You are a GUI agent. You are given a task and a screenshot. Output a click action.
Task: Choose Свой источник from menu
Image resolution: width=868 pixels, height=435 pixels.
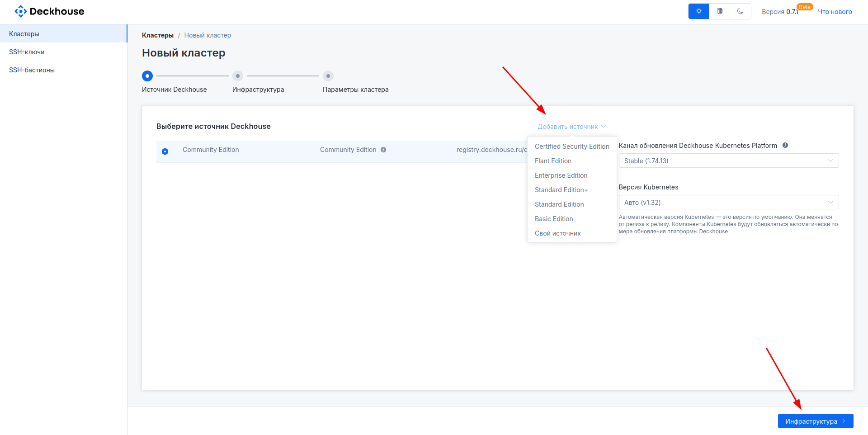point(572,233)
